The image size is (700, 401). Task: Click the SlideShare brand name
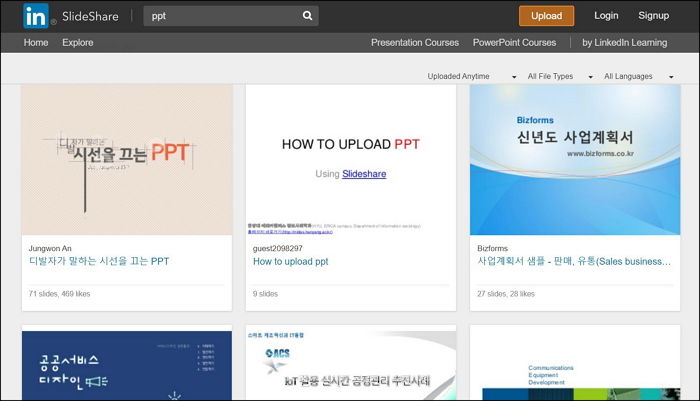[x=90, y=17]
